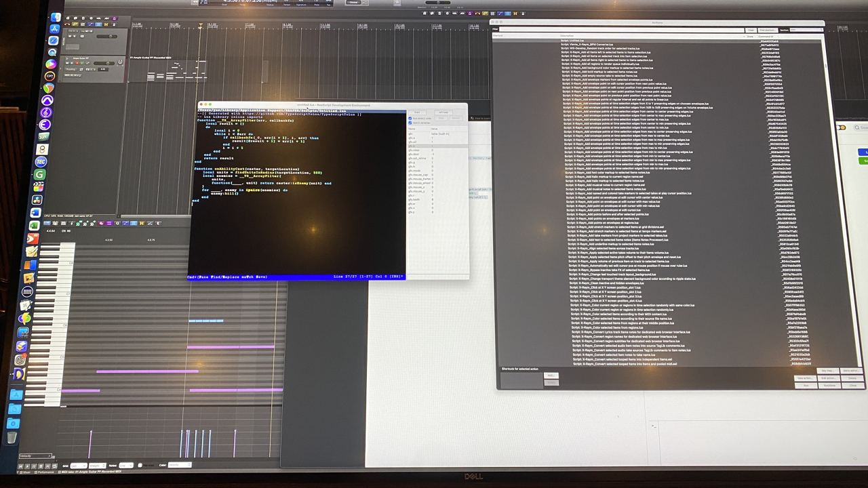Click New project icon in REAPER toolbar
868x488 pixels.
tap(68, 18)
